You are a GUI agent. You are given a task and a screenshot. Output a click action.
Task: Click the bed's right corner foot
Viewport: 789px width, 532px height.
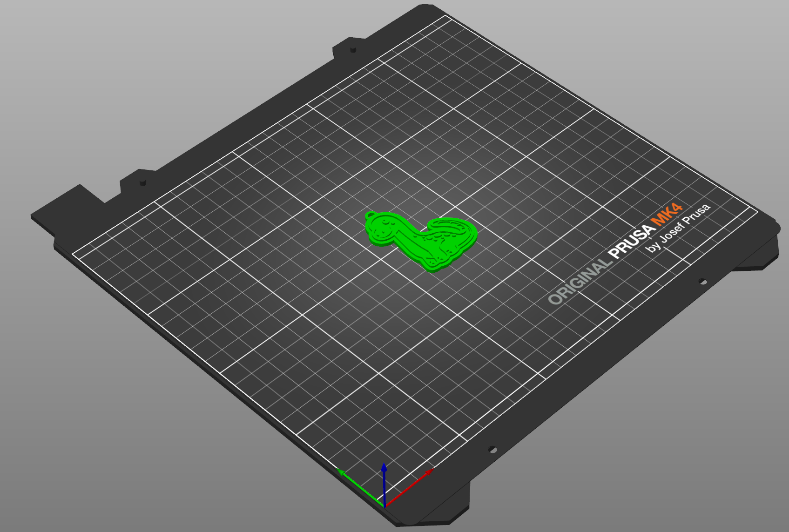756,254
